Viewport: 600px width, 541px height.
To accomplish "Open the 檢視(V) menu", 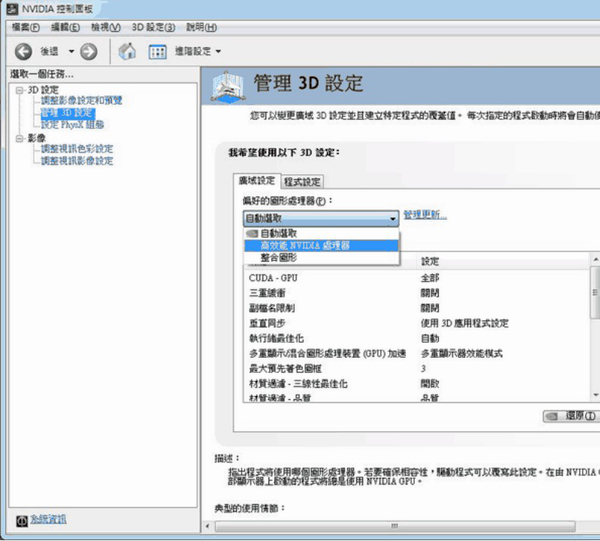I will pos(106,27).
